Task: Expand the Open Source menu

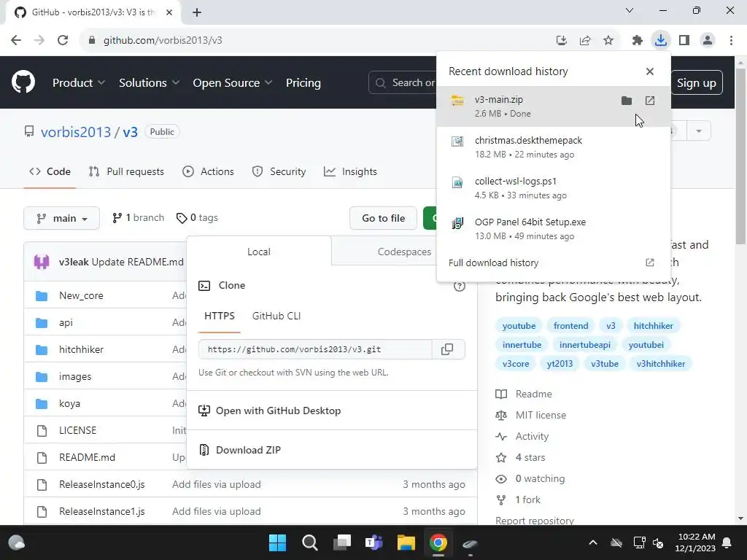Action: click(x=233, y=82)
